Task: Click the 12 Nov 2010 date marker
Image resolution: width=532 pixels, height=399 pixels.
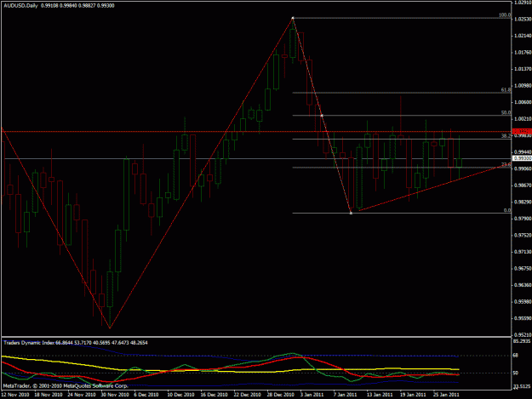Action: click(x=15, y=395)
